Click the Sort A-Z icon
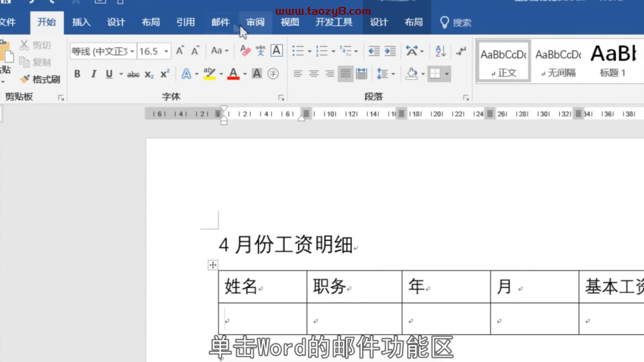 pyautogui.click(x=441, y=51)
